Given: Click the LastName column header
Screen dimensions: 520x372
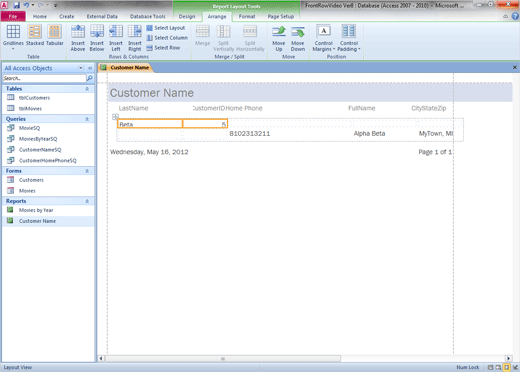Looking at the screenshot, I should [133, 108].
